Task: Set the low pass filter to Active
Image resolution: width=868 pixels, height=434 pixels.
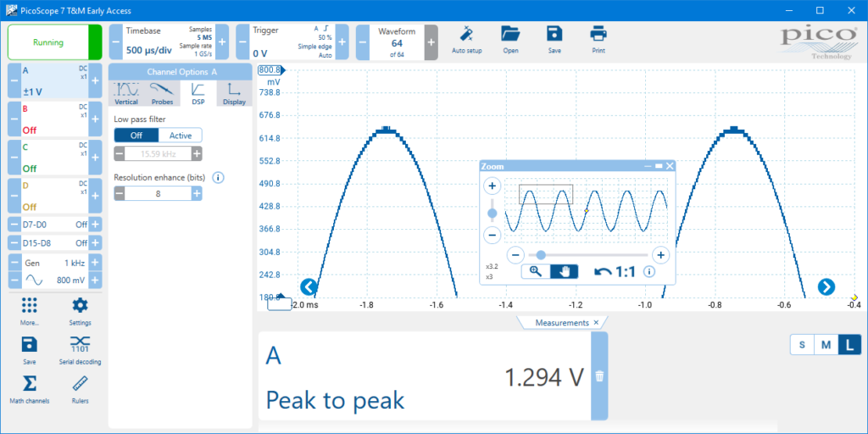Action: point(180,135)
